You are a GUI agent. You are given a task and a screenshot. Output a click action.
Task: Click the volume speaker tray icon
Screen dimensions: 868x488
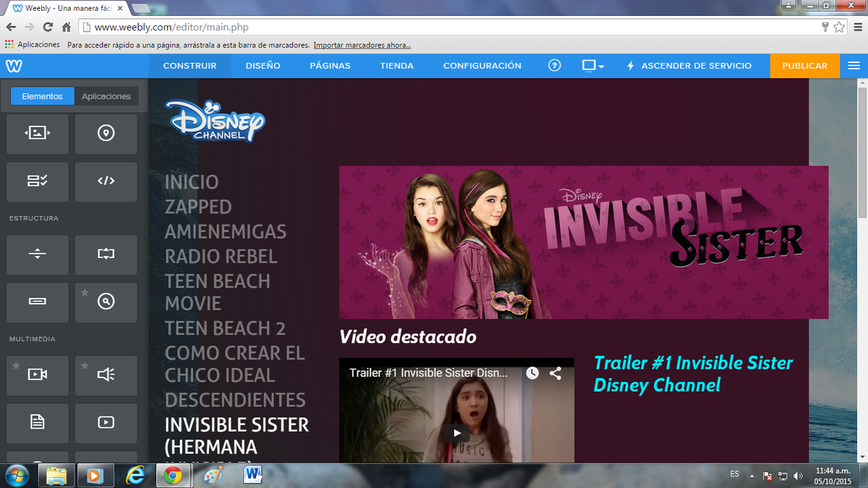click(797, 475)
